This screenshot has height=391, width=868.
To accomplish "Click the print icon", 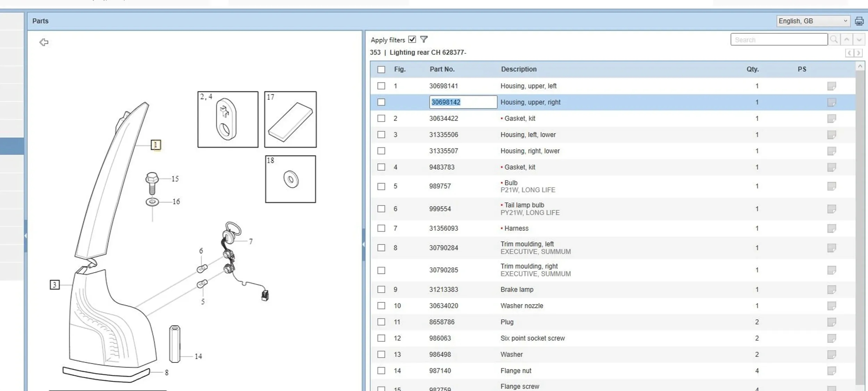I will pos(859,21).
